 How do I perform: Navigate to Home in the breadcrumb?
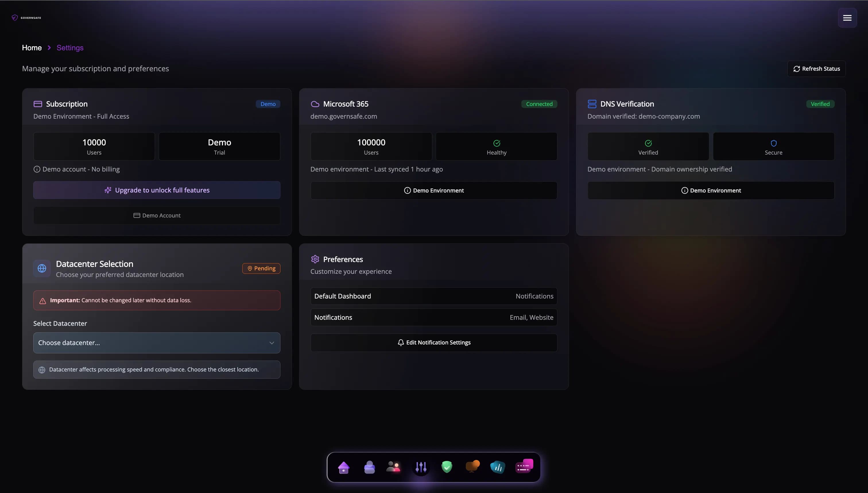(x=32, y=48)
